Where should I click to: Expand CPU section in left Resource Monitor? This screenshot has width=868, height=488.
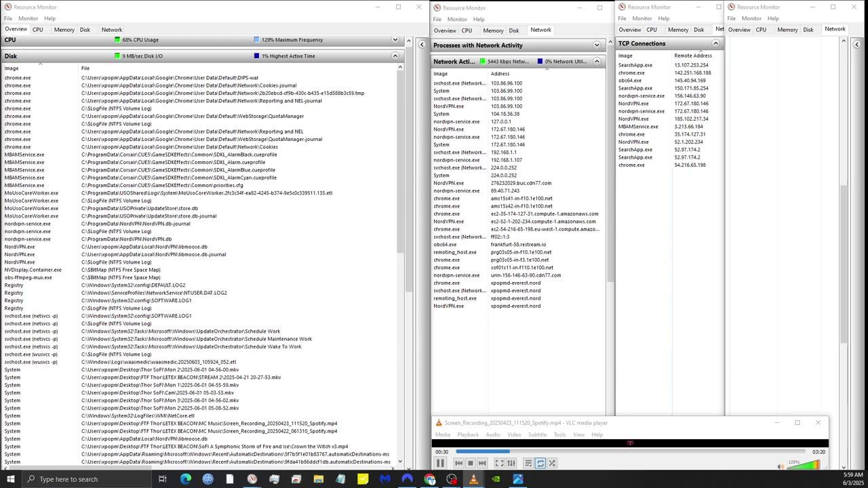click(395, 40)
